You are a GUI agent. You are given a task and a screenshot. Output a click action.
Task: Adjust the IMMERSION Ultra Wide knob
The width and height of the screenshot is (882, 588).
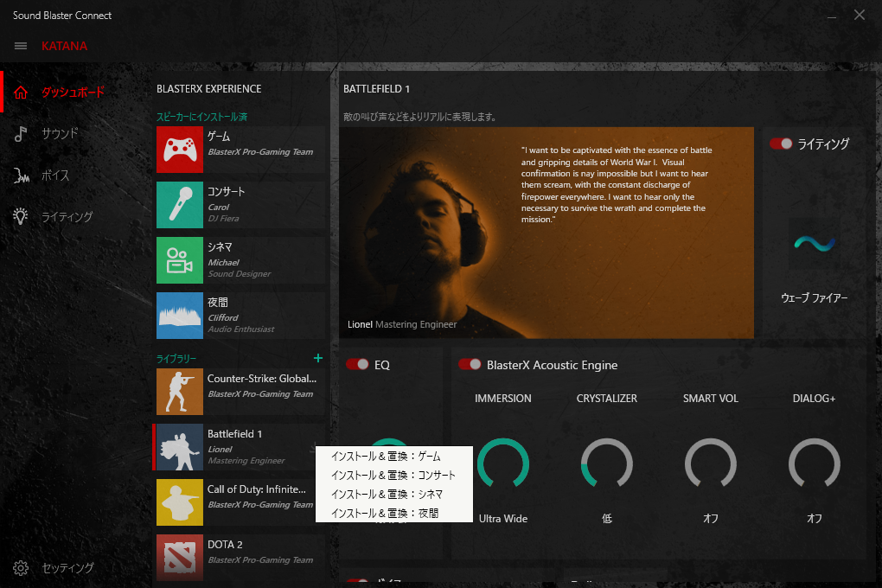(503, 463)
